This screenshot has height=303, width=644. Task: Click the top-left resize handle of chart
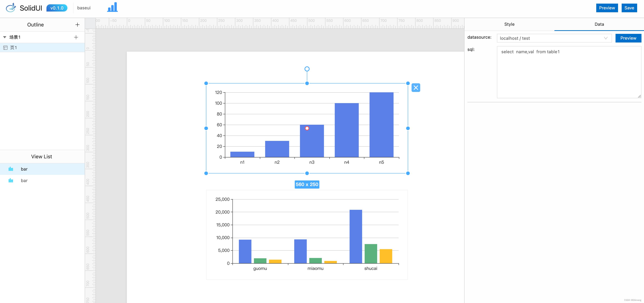(x=206, y=83)
